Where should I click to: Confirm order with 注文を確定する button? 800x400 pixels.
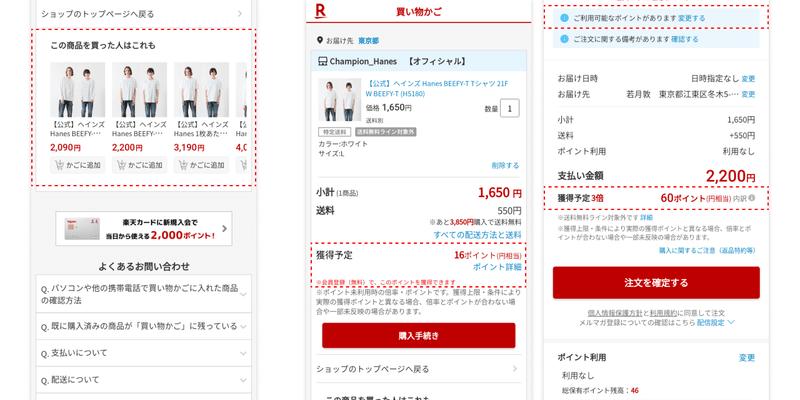pyautogui.click(x=656, y=282)
